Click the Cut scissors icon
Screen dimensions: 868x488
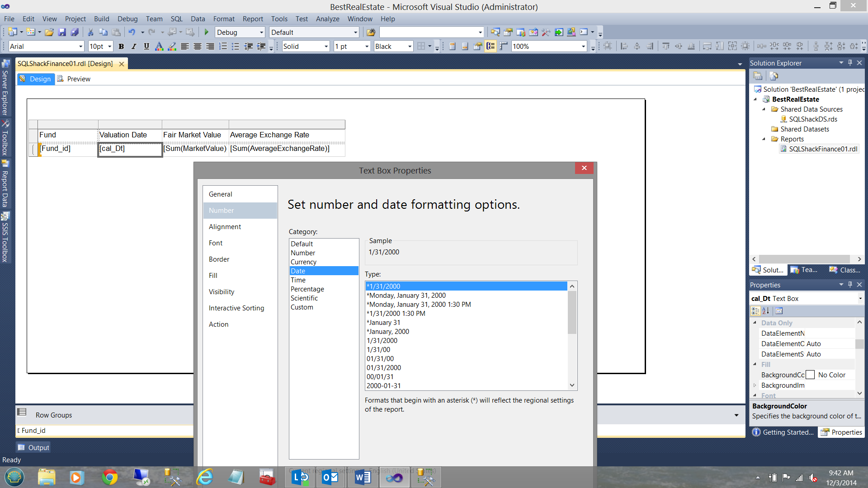tap(90, 32)
